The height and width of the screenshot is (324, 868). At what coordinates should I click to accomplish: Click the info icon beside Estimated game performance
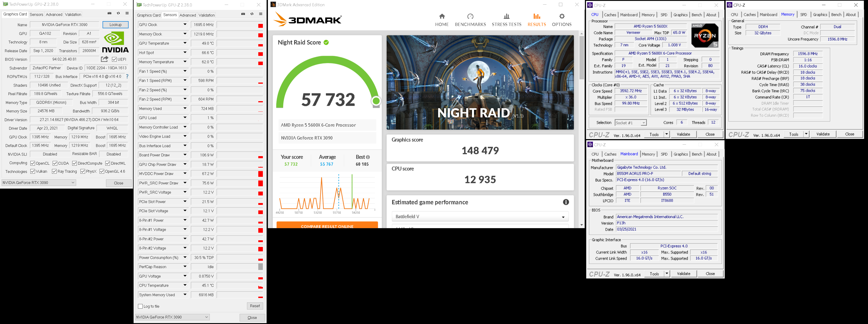[x=566, y=202]
